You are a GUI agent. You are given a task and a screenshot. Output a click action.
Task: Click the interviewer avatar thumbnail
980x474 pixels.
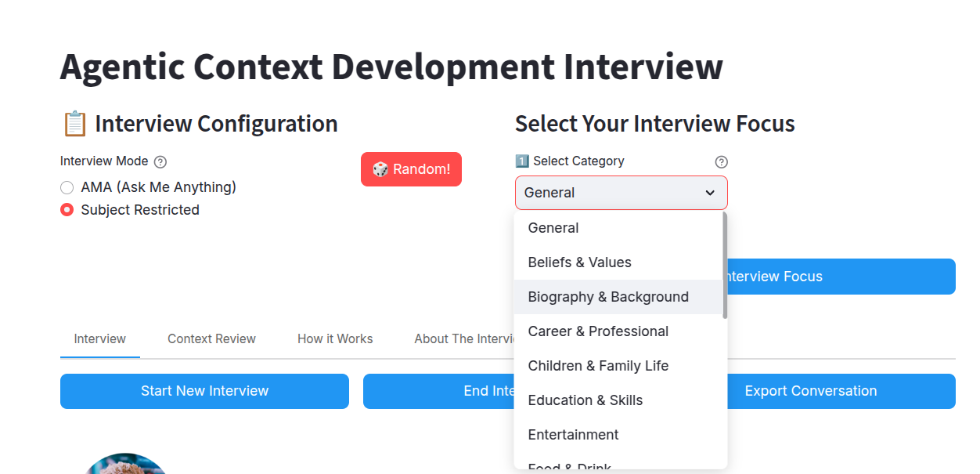(x=125, y=464)
